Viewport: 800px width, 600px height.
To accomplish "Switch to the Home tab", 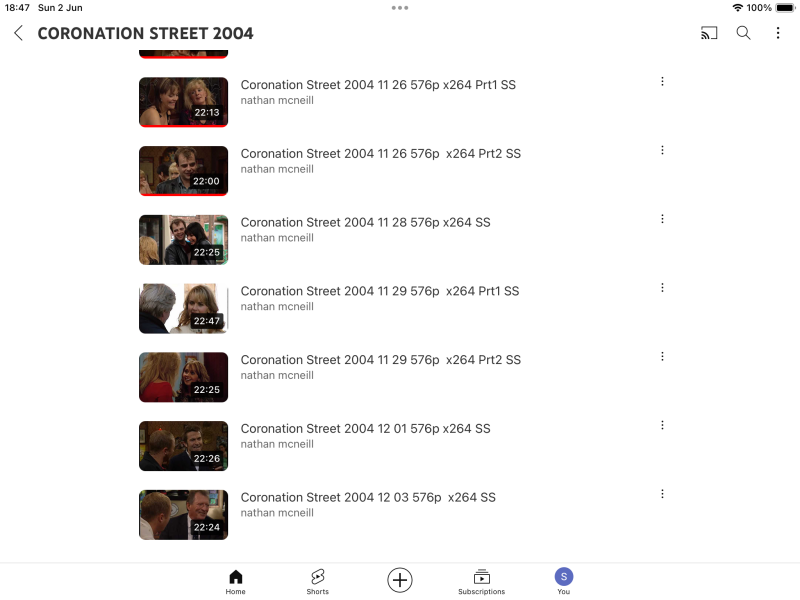I will point(236,582).
